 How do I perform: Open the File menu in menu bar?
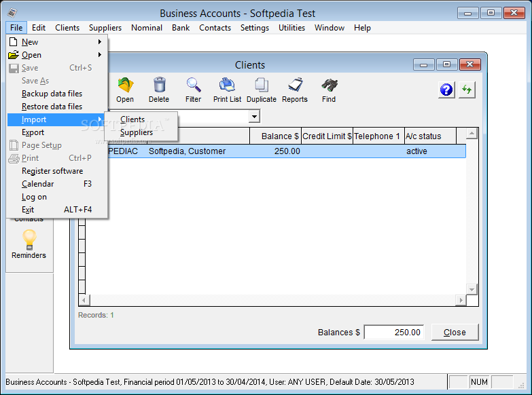[16, 28]
